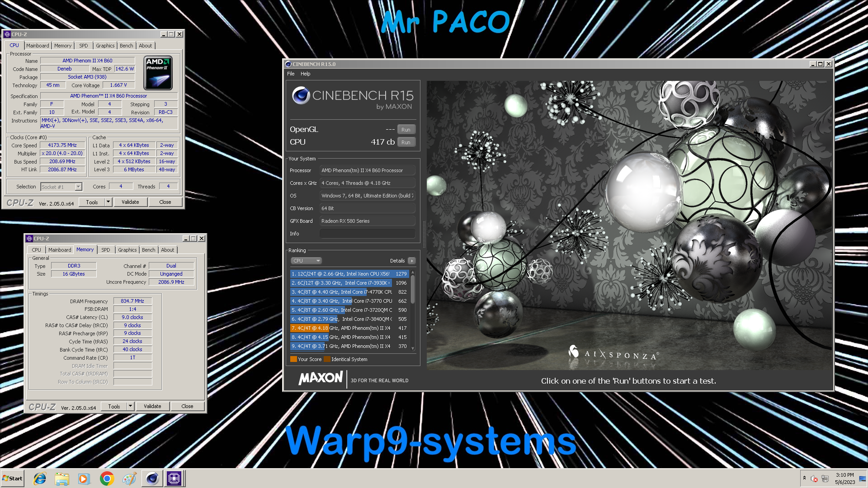This screenshot has height=488, width=868.
Task: Open the File menu in Cinebench
Action: (291, 74)
